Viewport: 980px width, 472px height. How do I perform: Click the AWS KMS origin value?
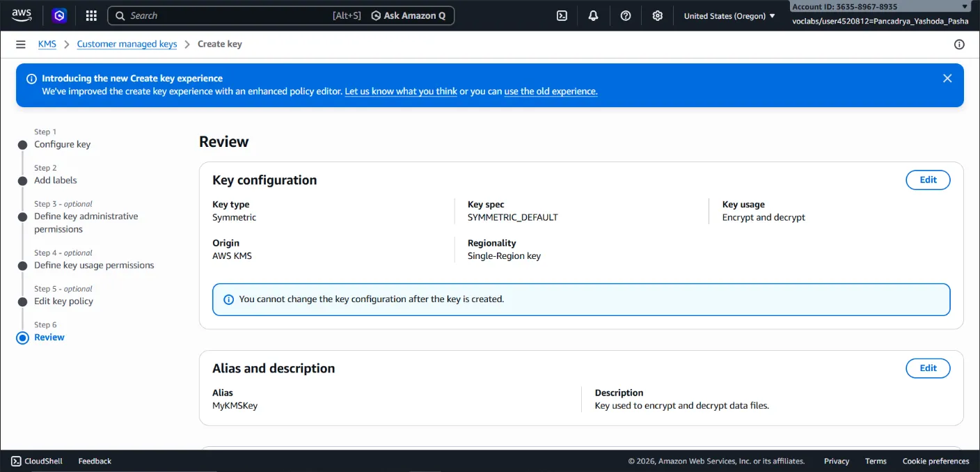point(232,255)
